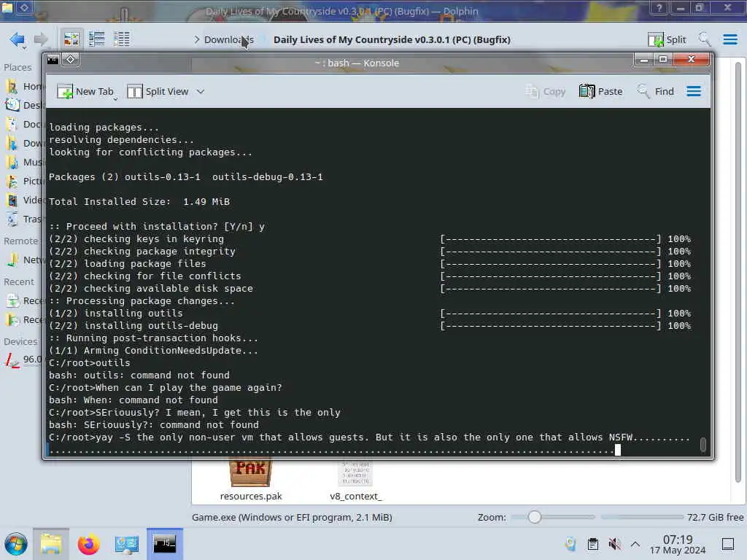Click the Places section header
The width and height of the screenshot is (747, 560).
tap(18, 67)
